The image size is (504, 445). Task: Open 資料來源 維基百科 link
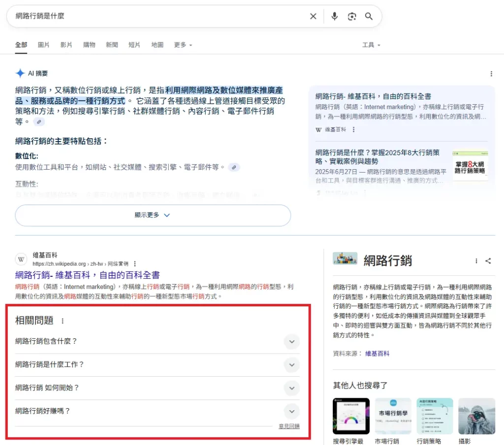coord(377,354)
